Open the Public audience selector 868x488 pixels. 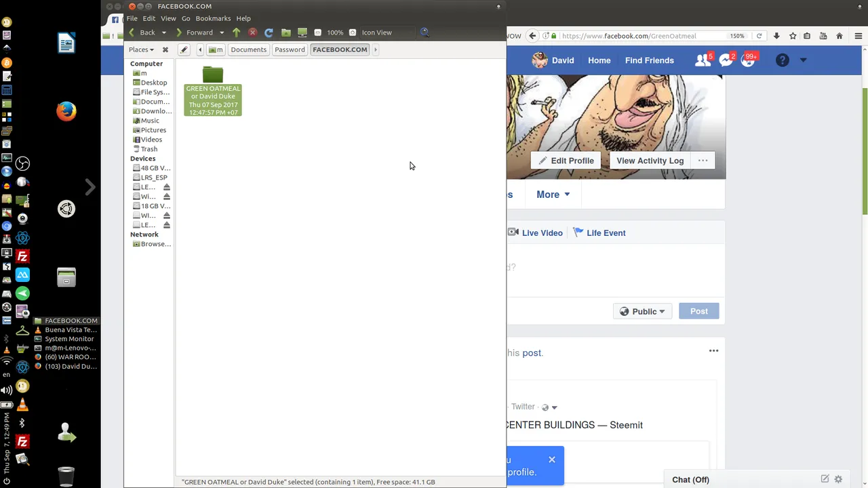pyautogui.click(x=642, y=311)
